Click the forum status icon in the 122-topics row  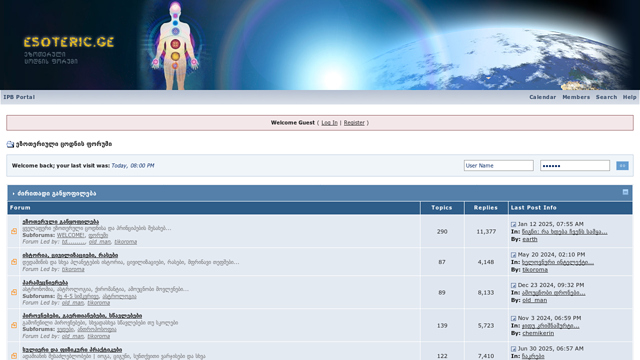pos(14,356)
